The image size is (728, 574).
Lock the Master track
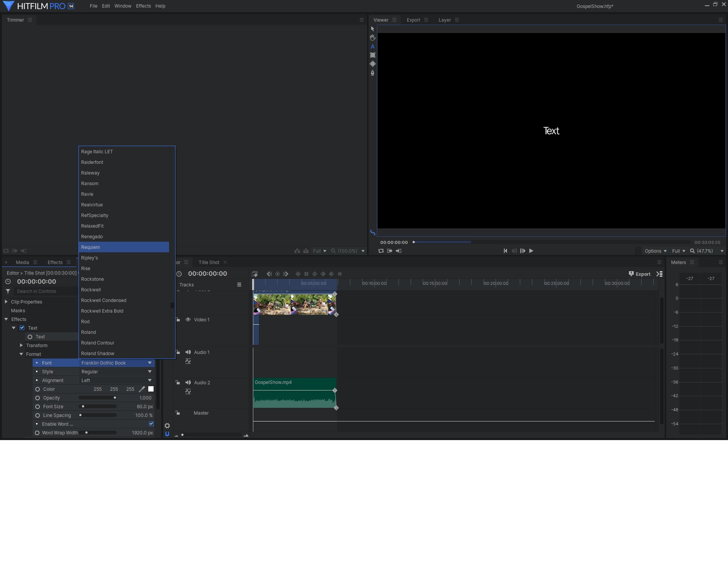pos(177,413)
